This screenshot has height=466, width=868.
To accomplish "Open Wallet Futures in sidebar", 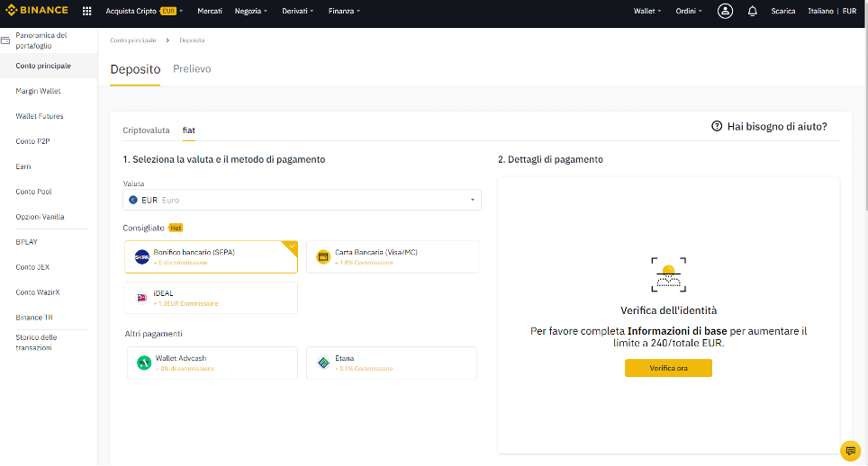I will 40,116.
